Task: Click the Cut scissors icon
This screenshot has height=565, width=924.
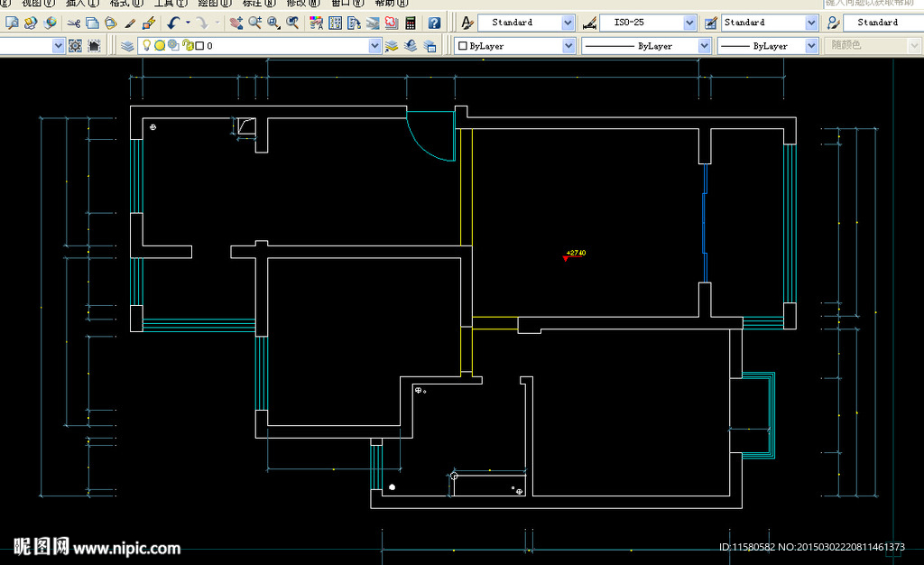Action: pos(74,23)
